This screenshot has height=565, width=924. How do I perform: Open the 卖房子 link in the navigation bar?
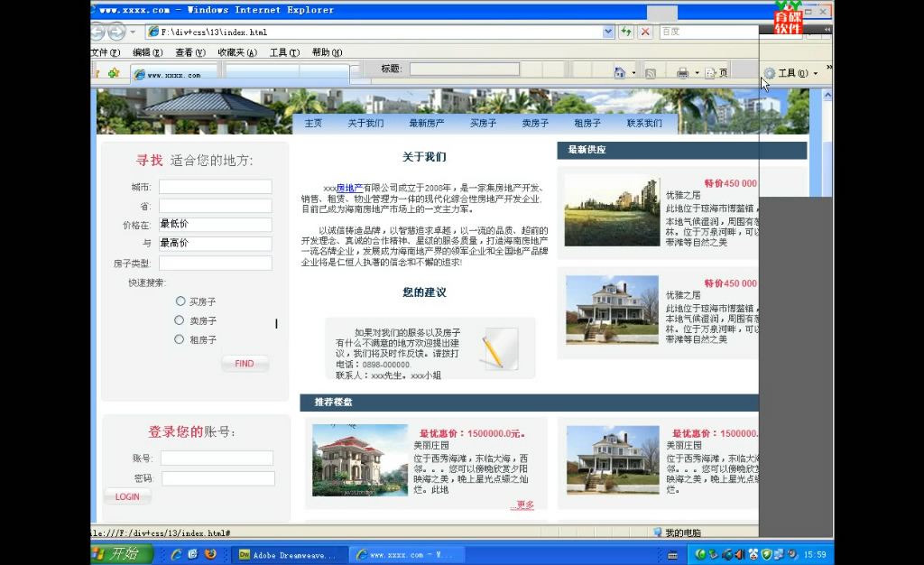pyautogui.click(x=535, y=123)
